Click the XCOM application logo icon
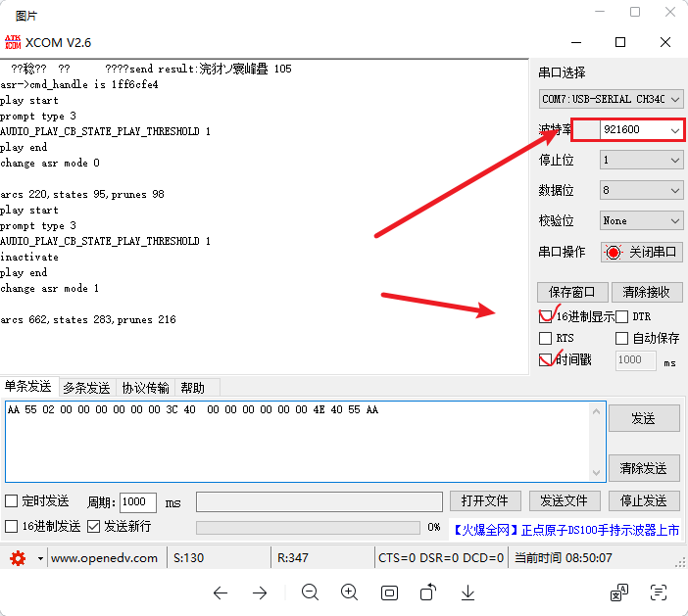This screenshot has width=688, height=616. (13, 42)
